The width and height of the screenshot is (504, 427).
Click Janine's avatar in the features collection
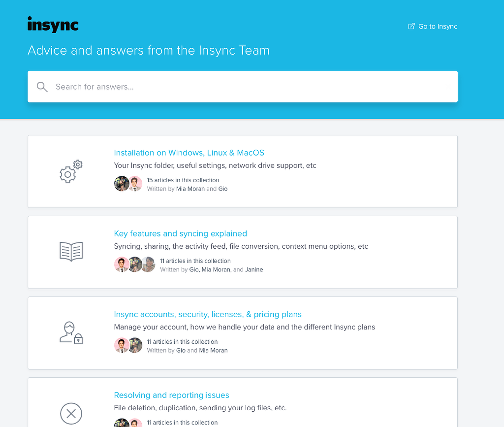(x=148, y=264)
